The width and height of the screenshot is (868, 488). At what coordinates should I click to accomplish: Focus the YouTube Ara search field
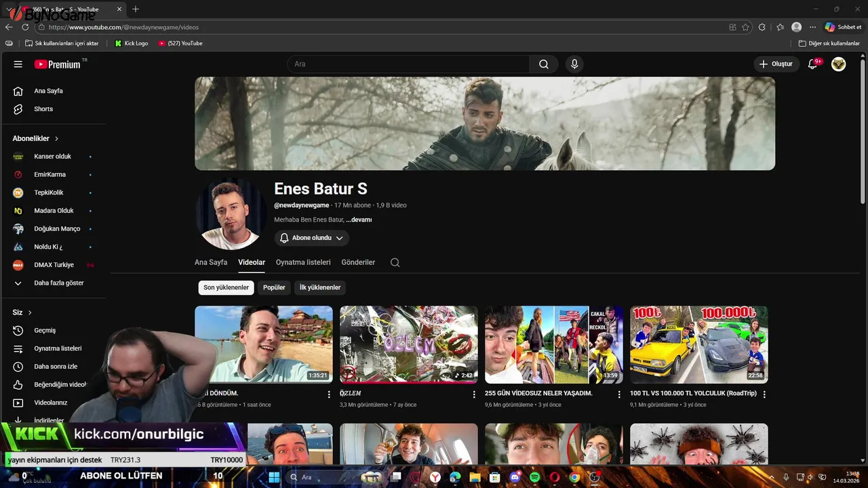[408, 64]
